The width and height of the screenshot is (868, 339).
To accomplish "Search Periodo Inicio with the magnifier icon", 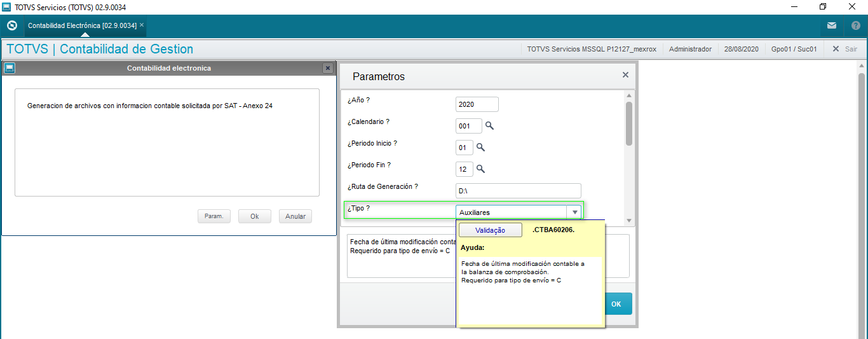I will (481, 148).
